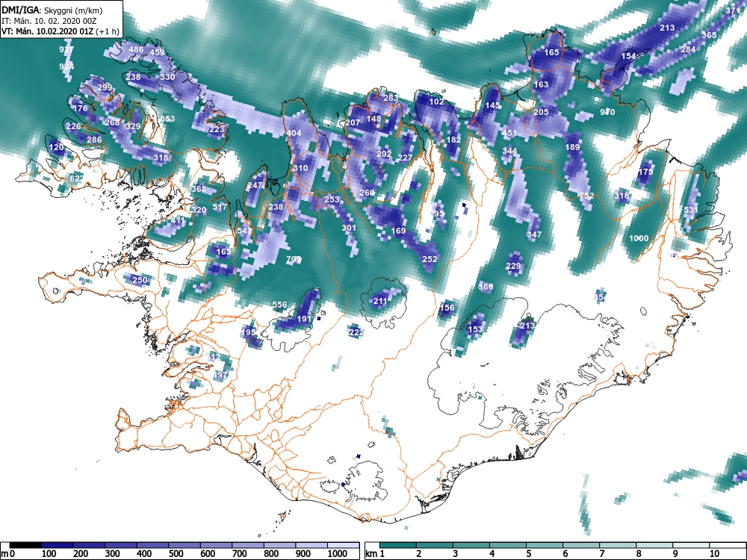Screen dimensions: 747x560
Task: Click the visibility value '310'
Action: (x=300, y=168)
